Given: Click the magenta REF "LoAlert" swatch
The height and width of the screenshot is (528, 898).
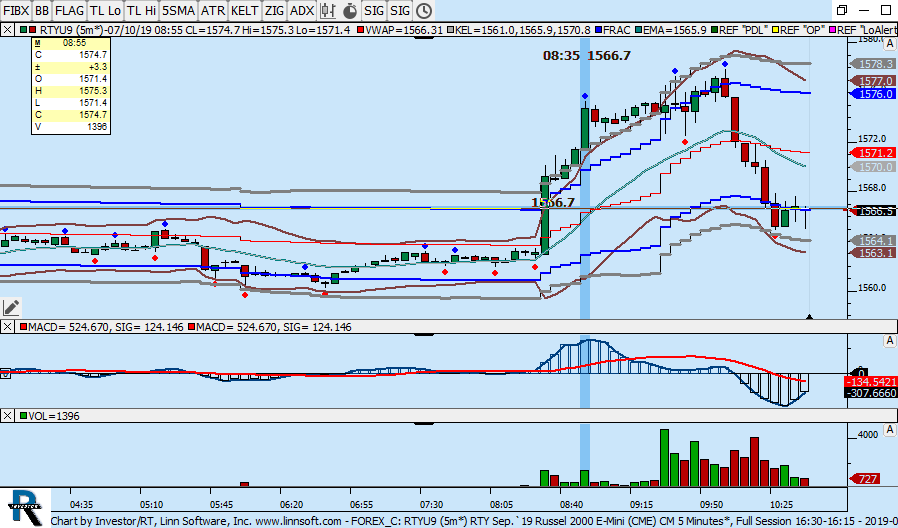Looking at the screenshot, I should [x=832, y=30].
